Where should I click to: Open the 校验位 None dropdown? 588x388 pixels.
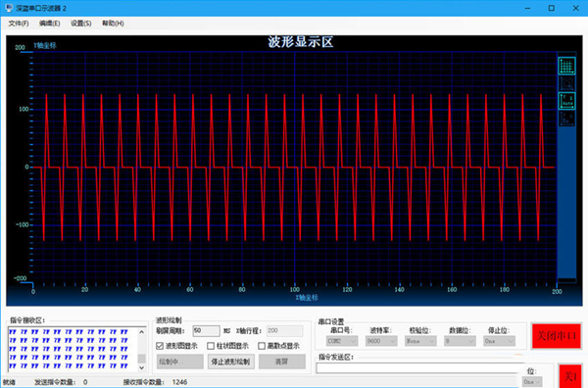click(x=420, y=341)
